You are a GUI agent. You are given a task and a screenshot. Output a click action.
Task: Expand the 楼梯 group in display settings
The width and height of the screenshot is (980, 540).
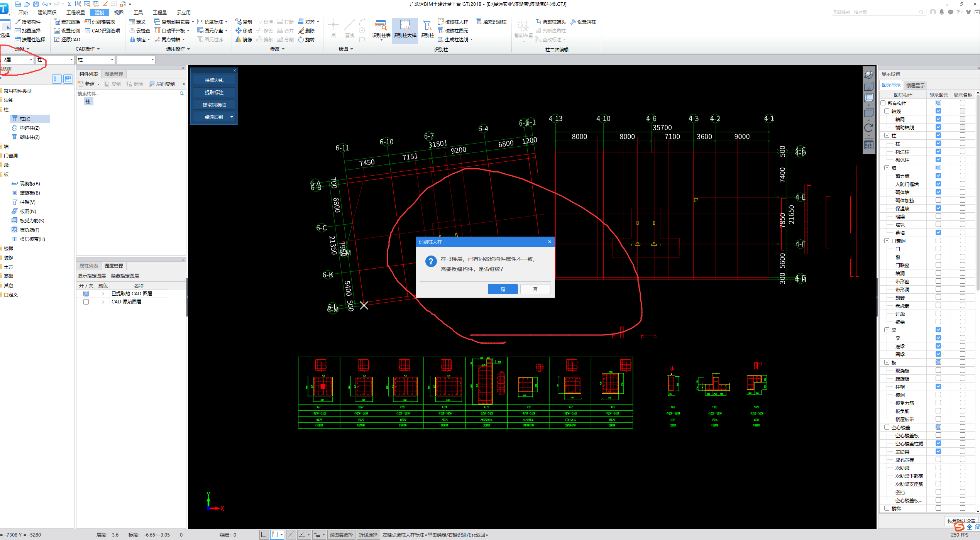[x=887, y=508]
